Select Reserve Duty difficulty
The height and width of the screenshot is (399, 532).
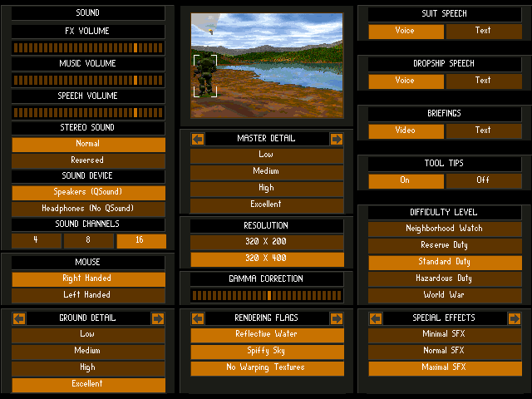tap(446, 246)
